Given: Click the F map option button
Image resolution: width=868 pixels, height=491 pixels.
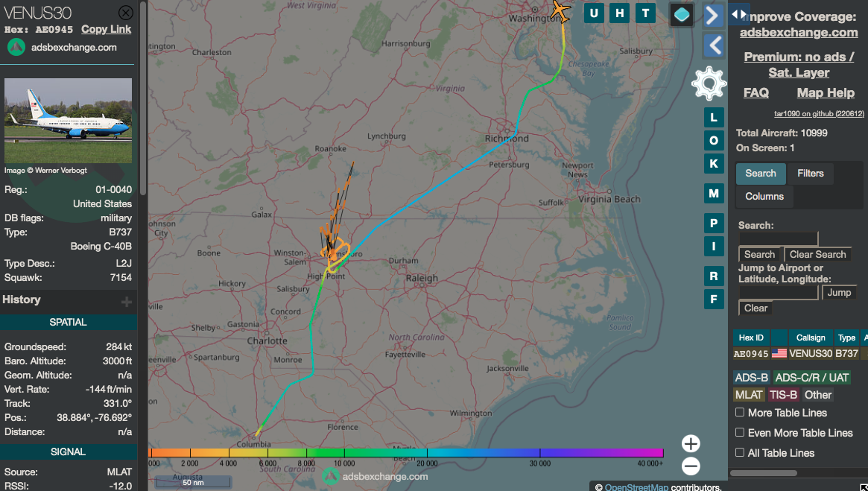Looking at the screenshot, I should (714, 300).
